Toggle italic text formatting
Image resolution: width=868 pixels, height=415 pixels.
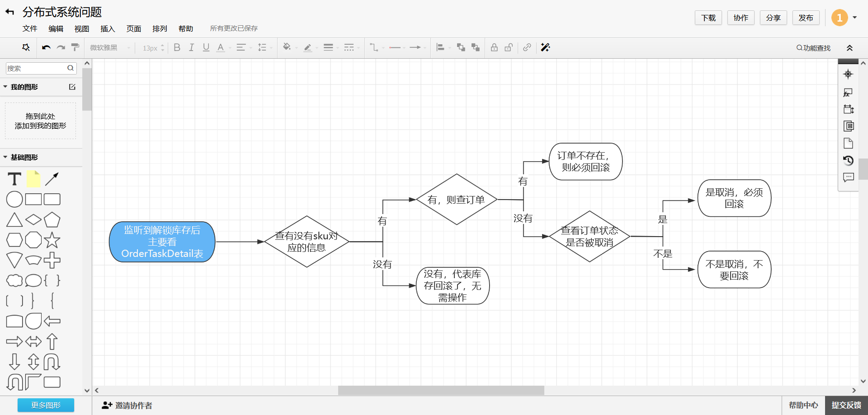tap(191, 47)
